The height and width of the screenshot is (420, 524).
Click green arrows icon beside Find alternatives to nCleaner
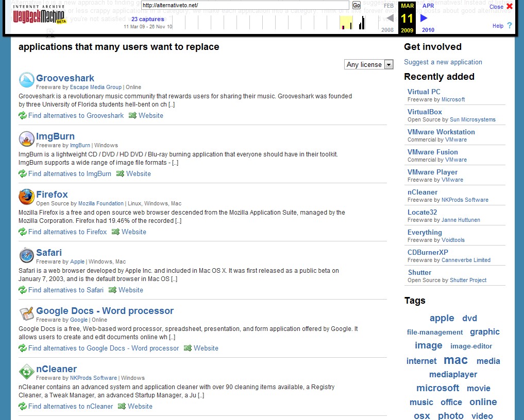[x=22, y=406]
